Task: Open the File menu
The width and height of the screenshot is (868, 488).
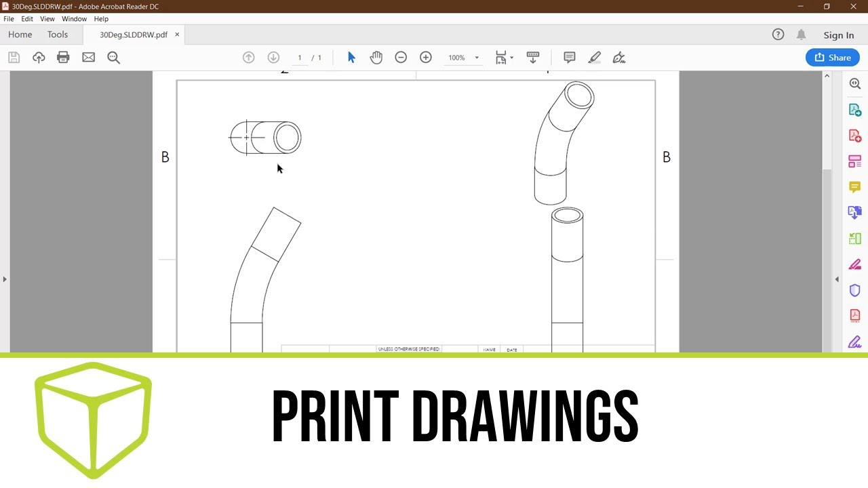Action: pos(9,19)
